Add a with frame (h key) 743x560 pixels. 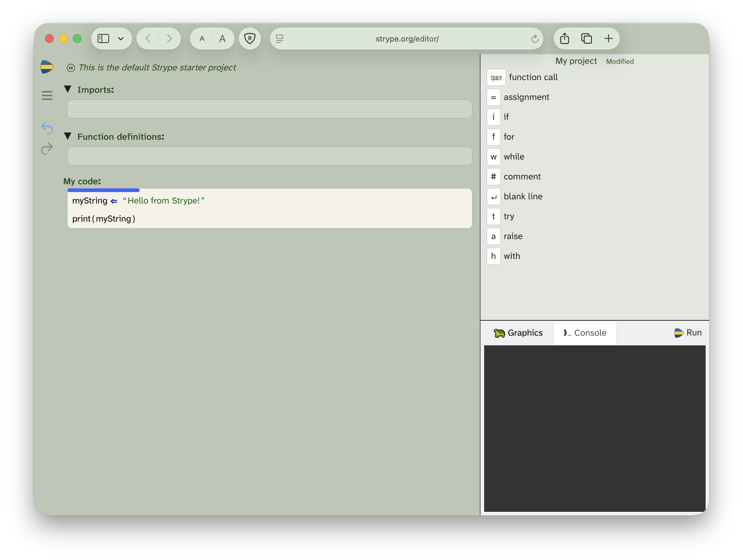tap(493, 256)
